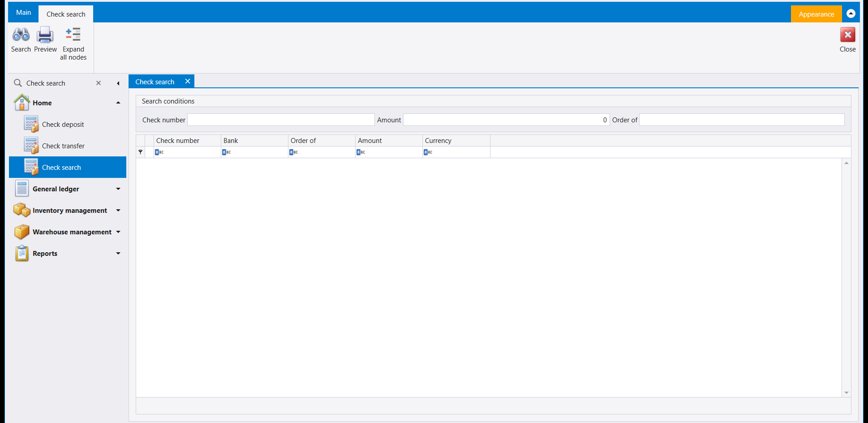Click the red Close button in the ribbon
868x423 pixels.
[847, 39]
